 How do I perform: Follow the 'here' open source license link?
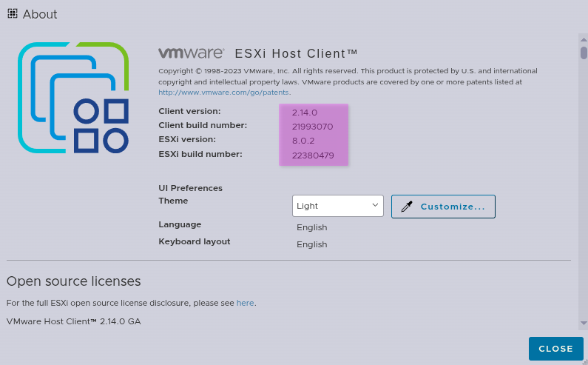245,303
